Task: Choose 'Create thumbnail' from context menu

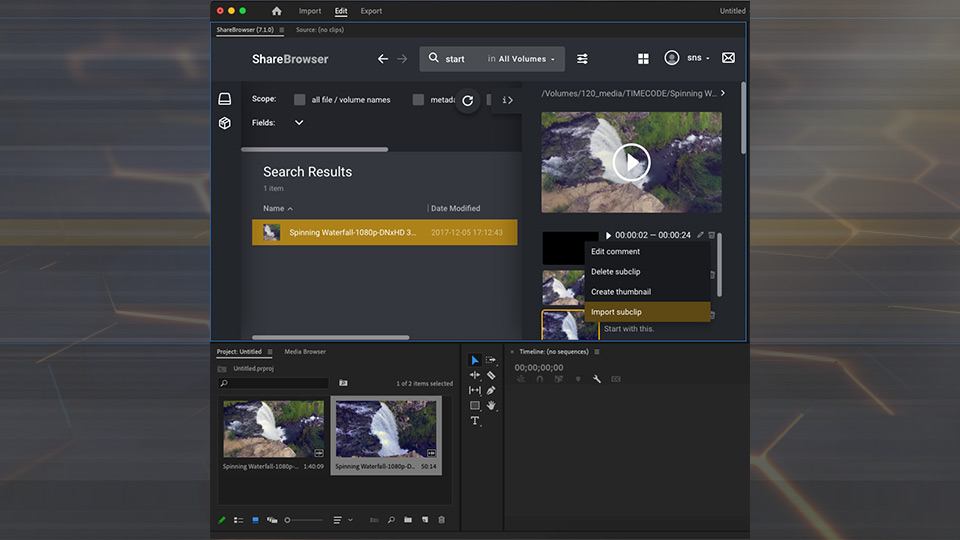Action: pos(647,292)
